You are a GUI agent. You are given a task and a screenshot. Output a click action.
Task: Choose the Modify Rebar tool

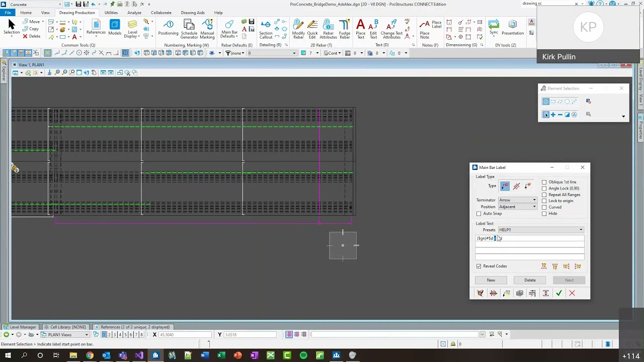pos(298,29)
